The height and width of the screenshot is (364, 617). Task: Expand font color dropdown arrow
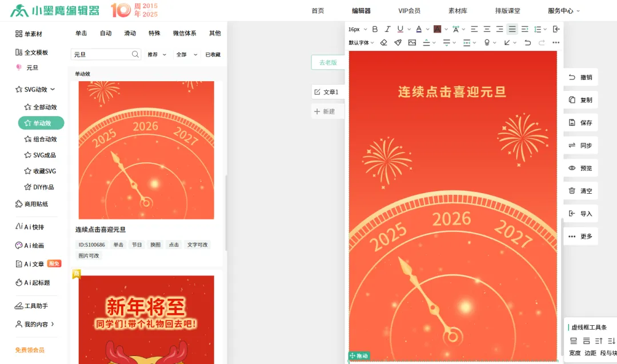428,30
